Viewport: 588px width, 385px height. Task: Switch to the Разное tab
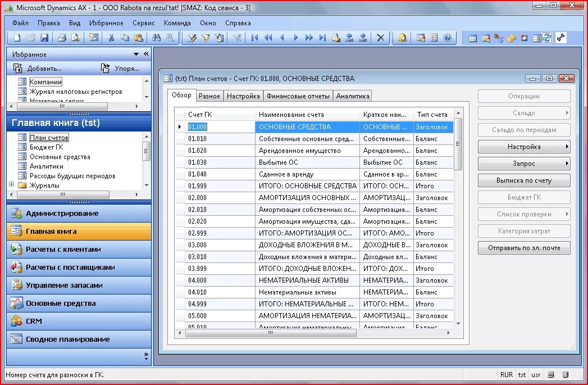pyautogui.click(x=209, y=96)
